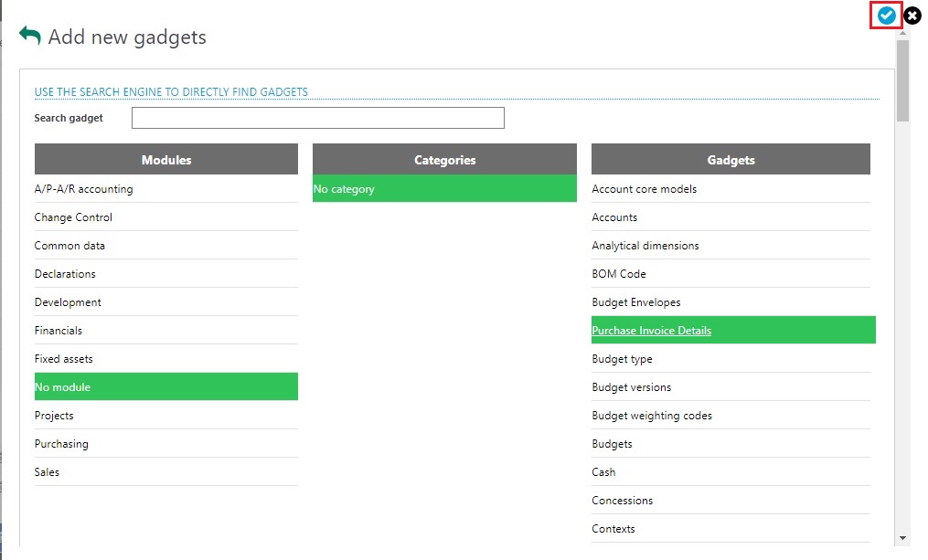Choose the Account core models gadget
The height and width of the screenshot is (560, 928).
coord(644,189)
